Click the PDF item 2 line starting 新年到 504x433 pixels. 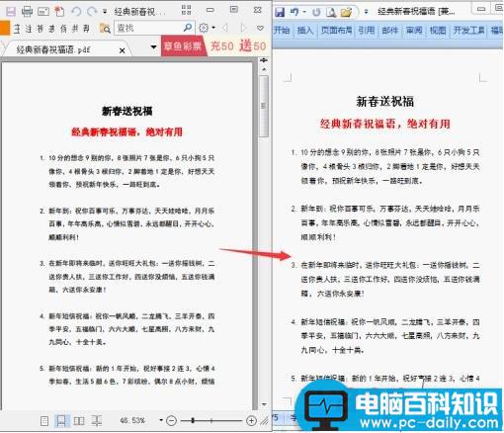tap(131, 211)
